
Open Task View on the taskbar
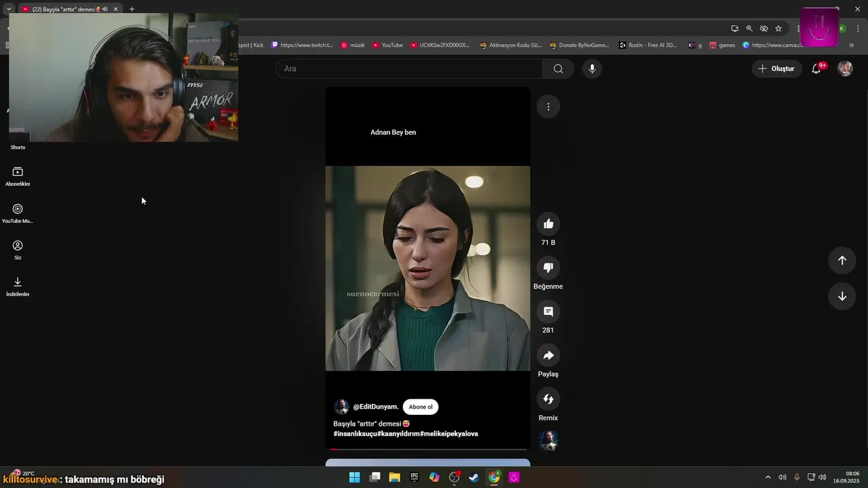pyautogui.click(x=374, y=477)
